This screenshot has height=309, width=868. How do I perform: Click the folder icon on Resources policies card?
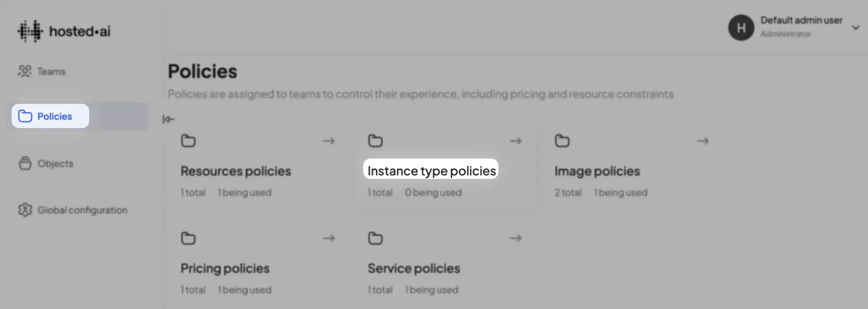[x=188, y=140]
